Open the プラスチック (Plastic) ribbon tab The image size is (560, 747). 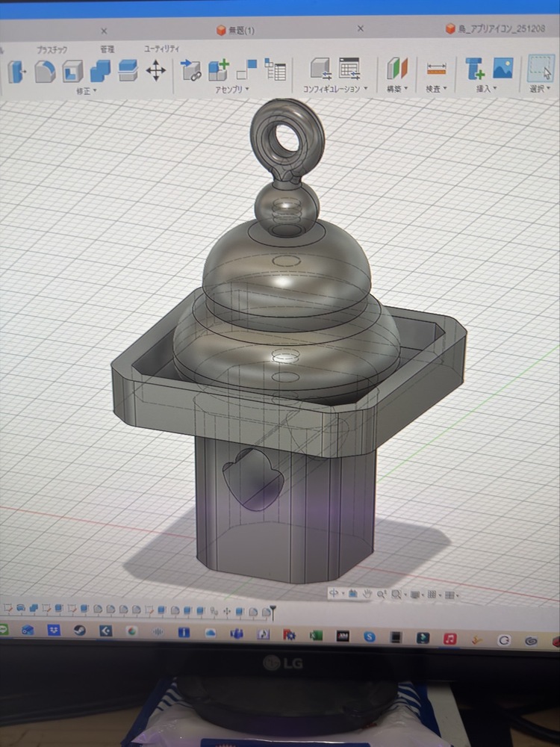tap(52, 49)
